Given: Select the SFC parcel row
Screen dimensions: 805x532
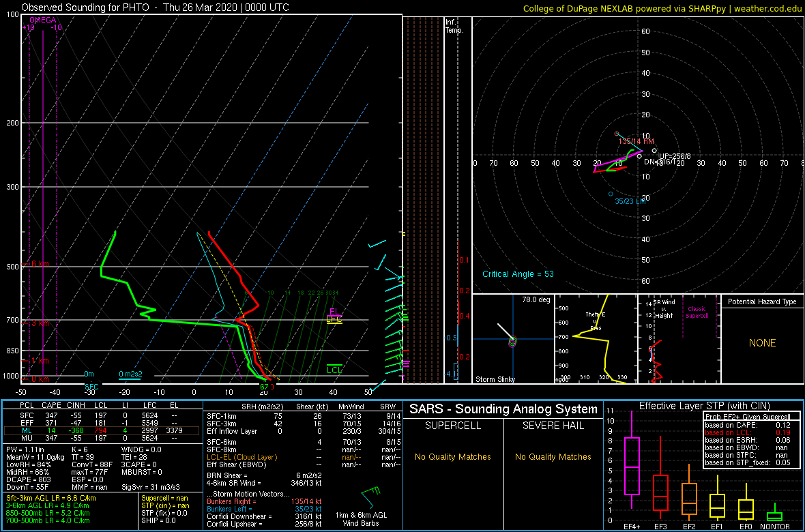Looking at the screenshot, I should tap(102, 415).
